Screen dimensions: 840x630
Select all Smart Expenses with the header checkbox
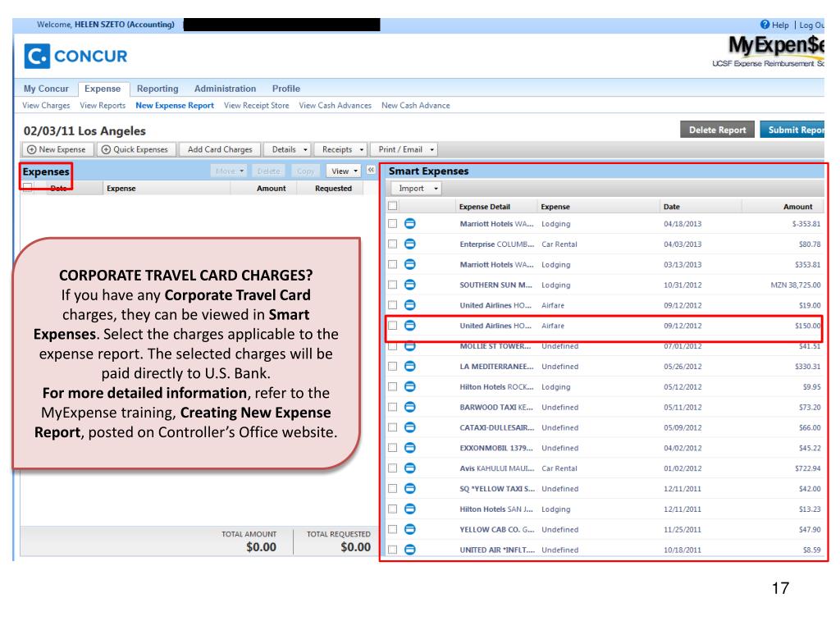tap(393, 206)
